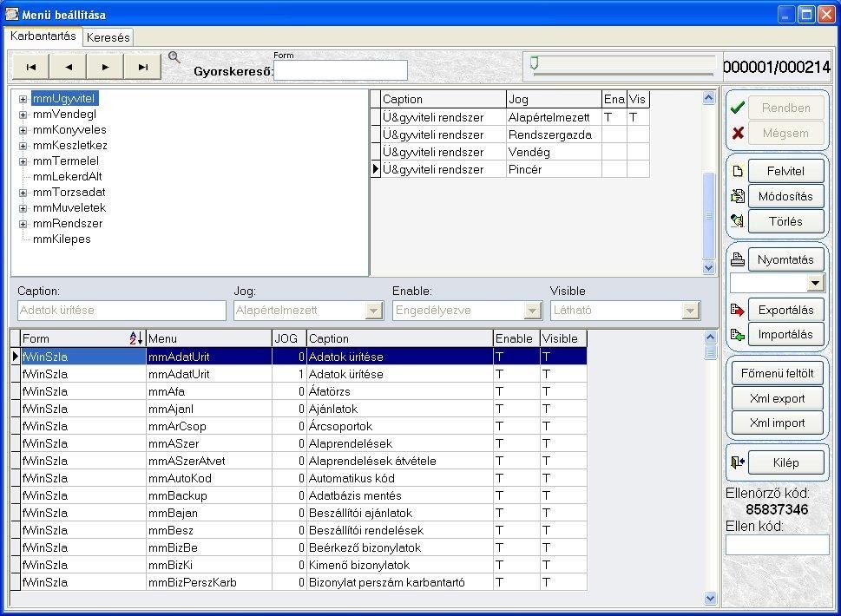
Task: Click the delete icon beside Törlés
Action: 738,221
